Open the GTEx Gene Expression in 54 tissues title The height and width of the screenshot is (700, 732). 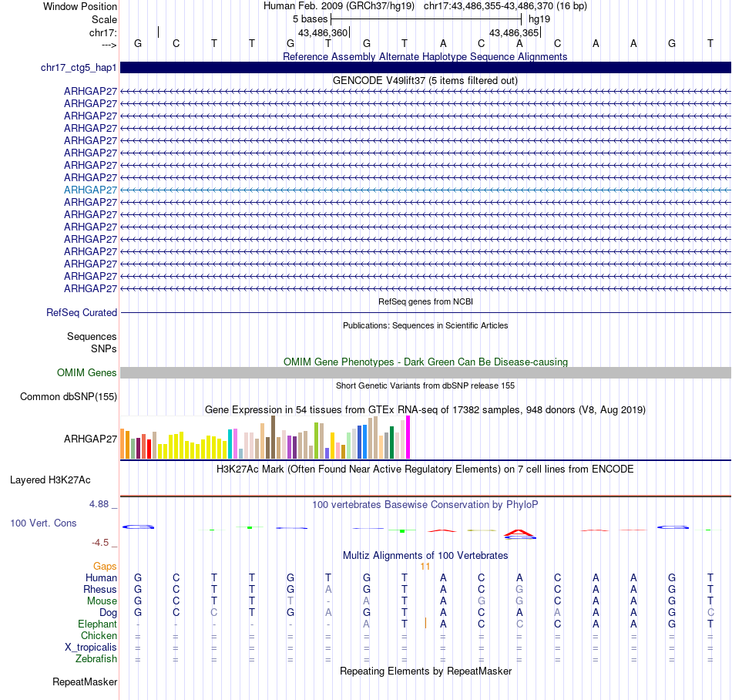[425, 409]
